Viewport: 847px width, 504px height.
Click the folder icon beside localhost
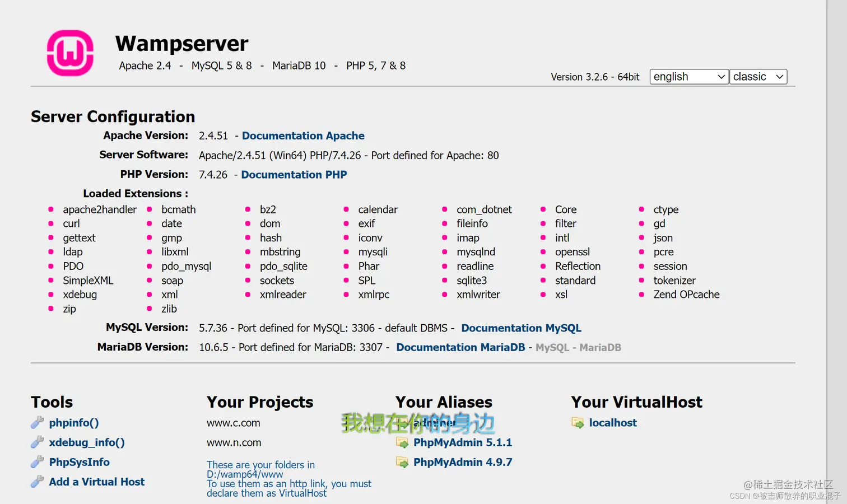pyautogui.click(x=578, y=423)
